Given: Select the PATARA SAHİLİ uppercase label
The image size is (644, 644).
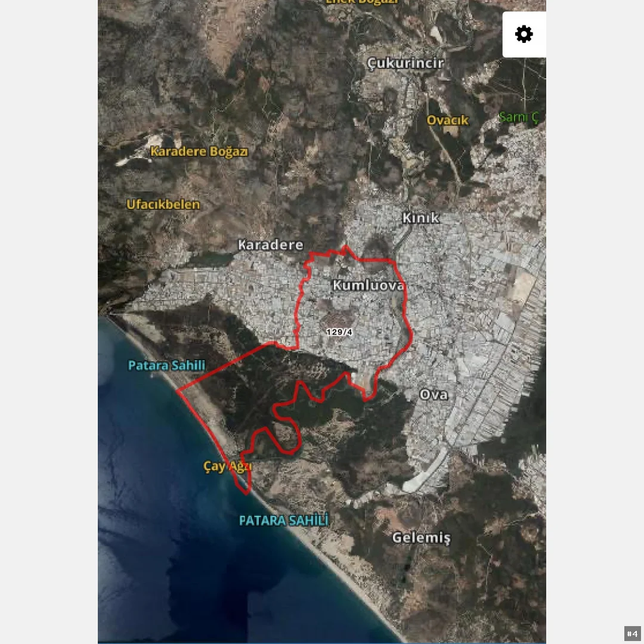Looking at the screenshot, I should (284, 521).
